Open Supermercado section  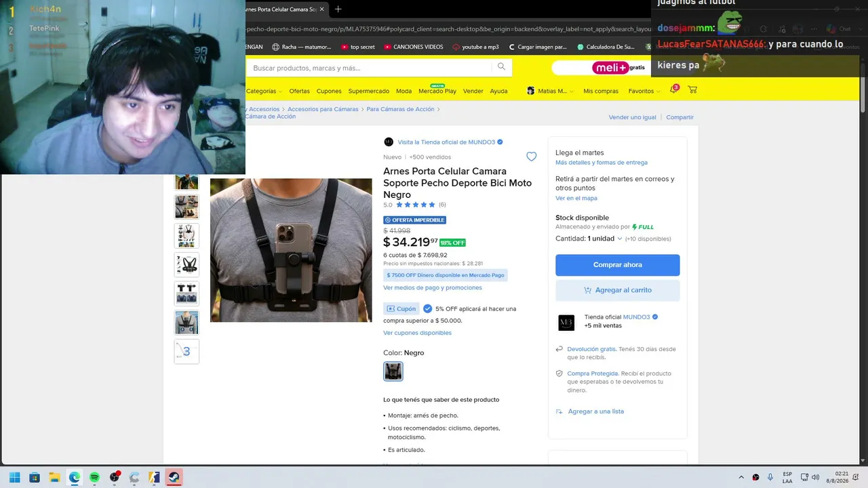369,91
